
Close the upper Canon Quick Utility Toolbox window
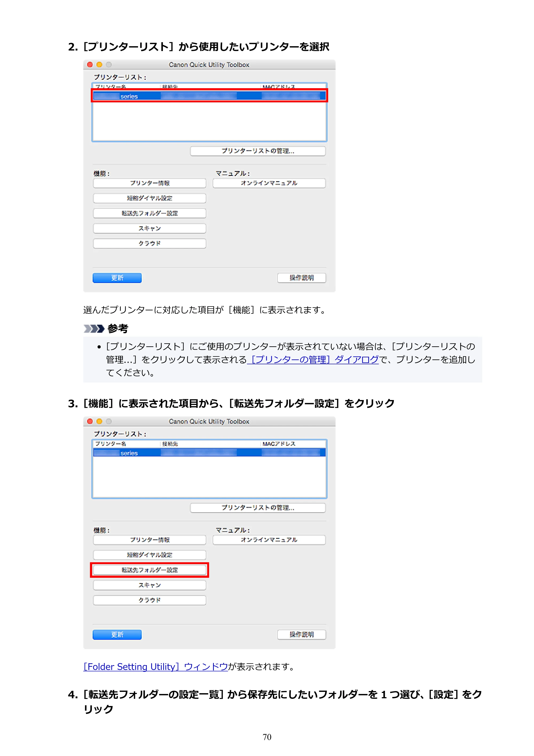[90, 65]
